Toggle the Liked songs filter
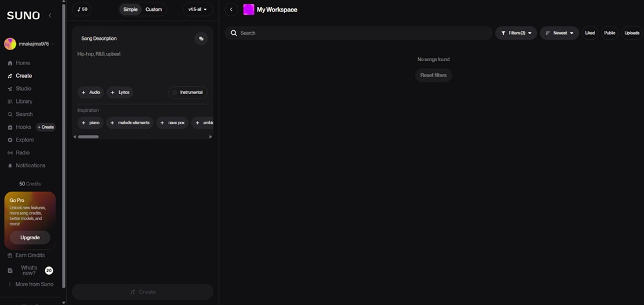Image resolution: width=644 pixels, height=305 pixels. point(590,33)
